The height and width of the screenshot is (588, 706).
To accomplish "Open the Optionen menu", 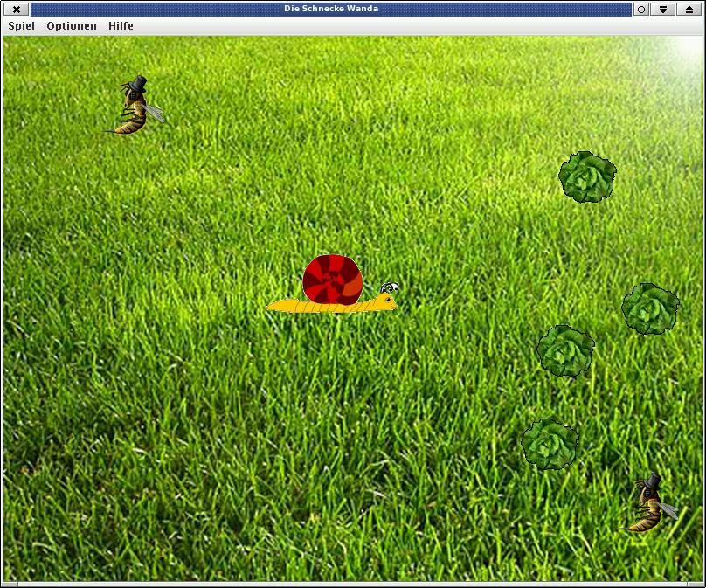I will (72, 26).
